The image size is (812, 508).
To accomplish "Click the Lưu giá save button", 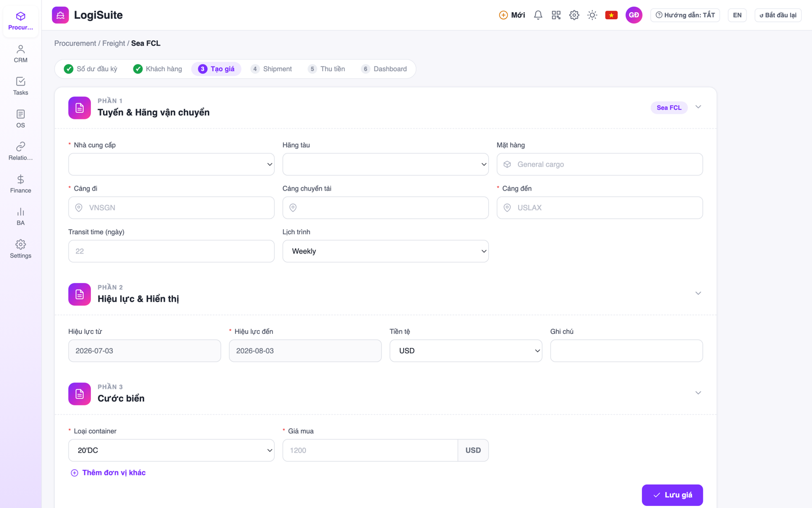I will [x=672, y=495].
